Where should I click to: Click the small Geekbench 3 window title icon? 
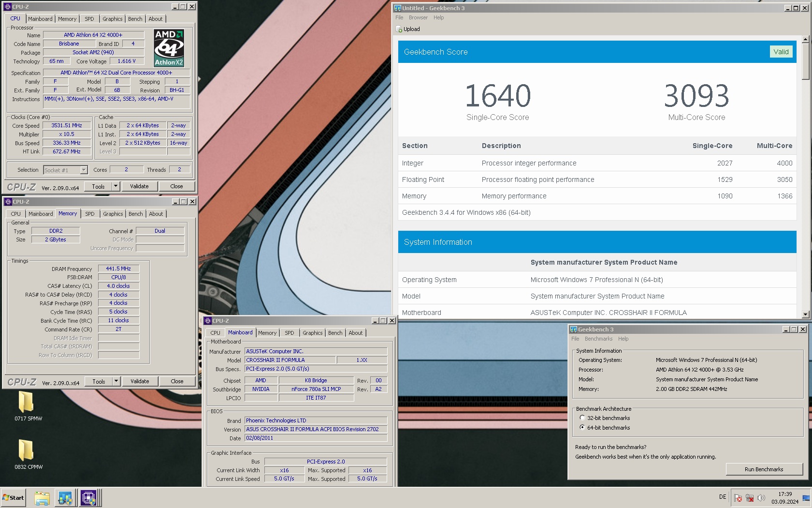tap(574, 329)
